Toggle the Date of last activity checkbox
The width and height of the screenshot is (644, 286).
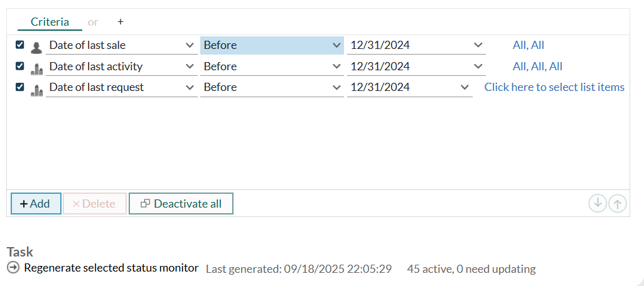20,66
